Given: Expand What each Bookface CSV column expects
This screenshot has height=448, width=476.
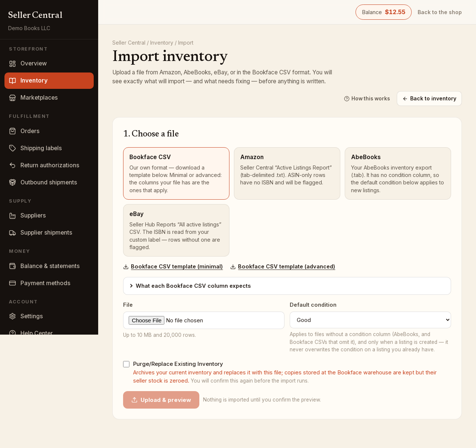Looking at the screenshot, I should [x=287, y=286].
